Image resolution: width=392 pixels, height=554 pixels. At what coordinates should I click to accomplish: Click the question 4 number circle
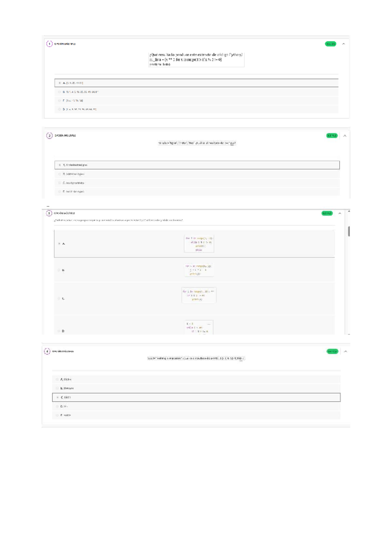(x=47, y=351)
